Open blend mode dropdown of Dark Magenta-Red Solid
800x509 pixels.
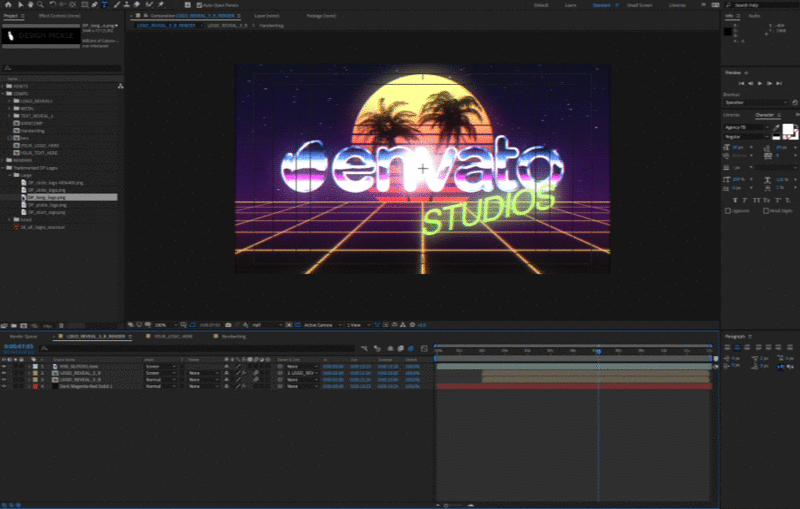[161, 386]
